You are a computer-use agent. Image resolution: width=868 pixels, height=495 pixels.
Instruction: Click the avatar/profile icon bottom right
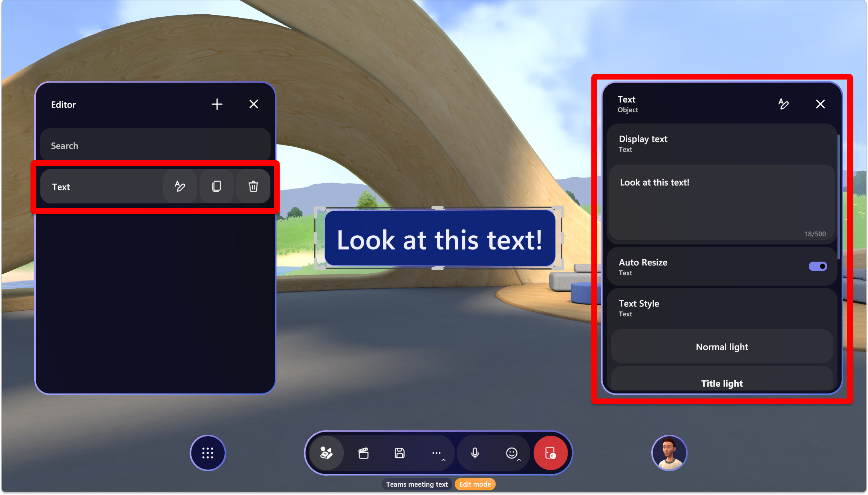pyautogui.click(x=669, y=453)
